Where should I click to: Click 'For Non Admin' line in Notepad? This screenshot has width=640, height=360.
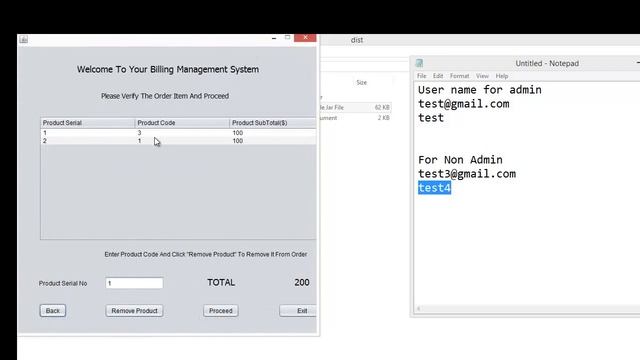[460, 160]
